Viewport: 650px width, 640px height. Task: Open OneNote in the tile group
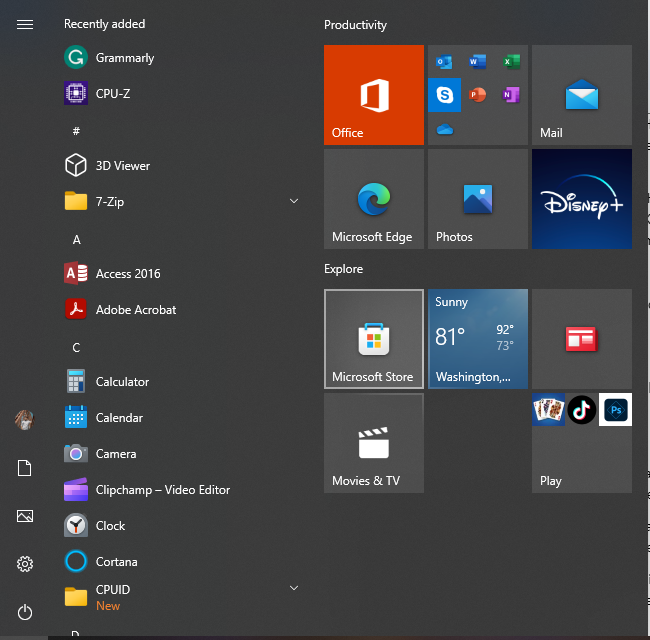[x=511, y=95]
